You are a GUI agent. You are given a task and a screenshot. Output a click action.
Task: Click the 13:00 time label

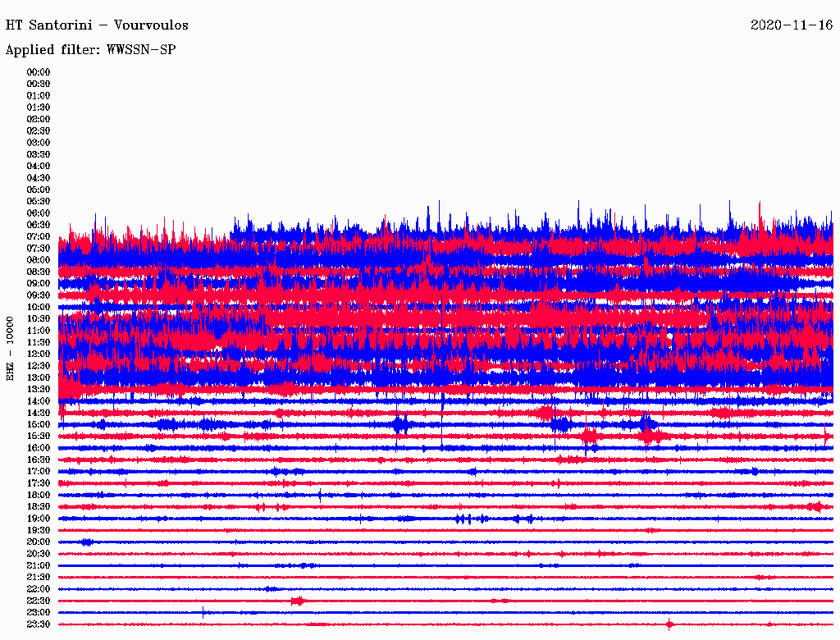(x=39, y=378)
